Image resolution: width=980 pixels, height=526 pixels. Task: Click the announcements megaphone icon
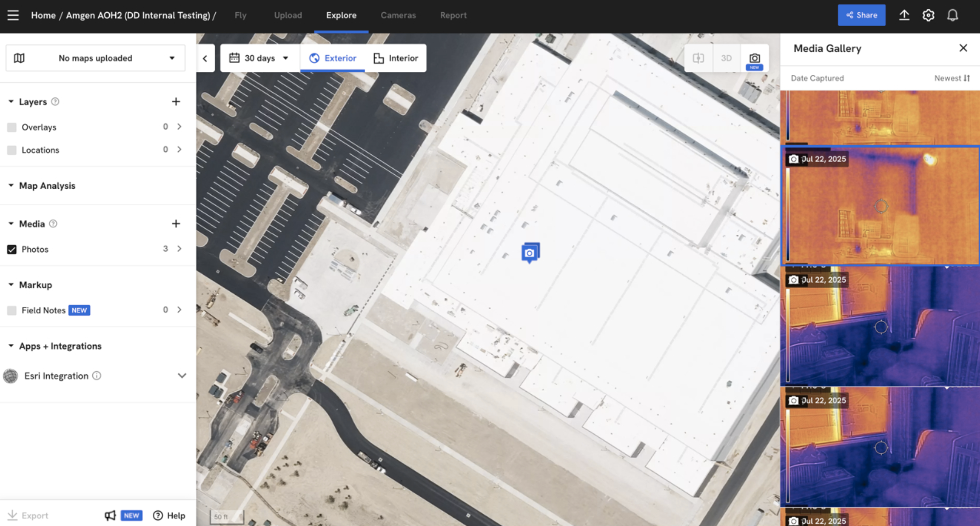point(110,515)
